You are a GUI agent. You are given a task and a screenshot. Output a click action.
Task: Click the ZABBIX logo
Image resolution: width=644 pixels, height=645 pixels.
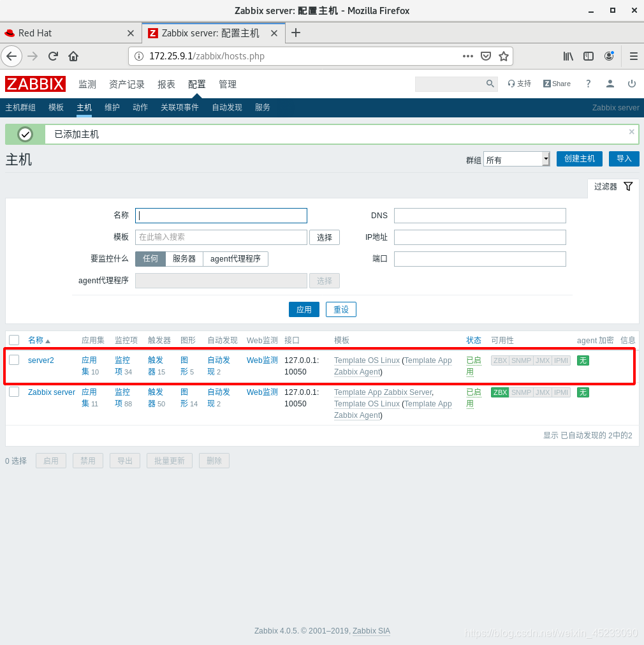pyautogui.click(x=35, y=84)
